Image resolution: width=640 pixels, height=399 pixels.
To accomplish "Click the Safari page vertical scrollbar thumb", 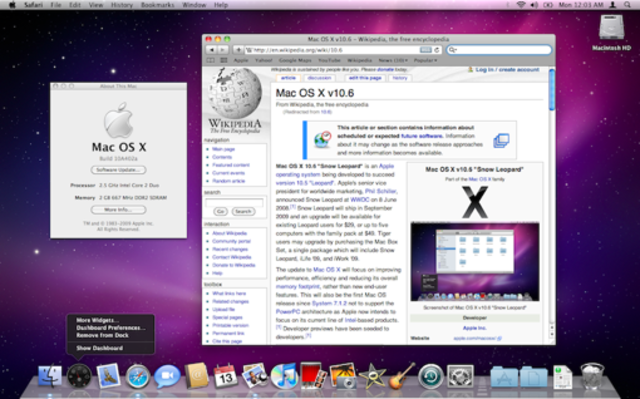I will (552, 90).
